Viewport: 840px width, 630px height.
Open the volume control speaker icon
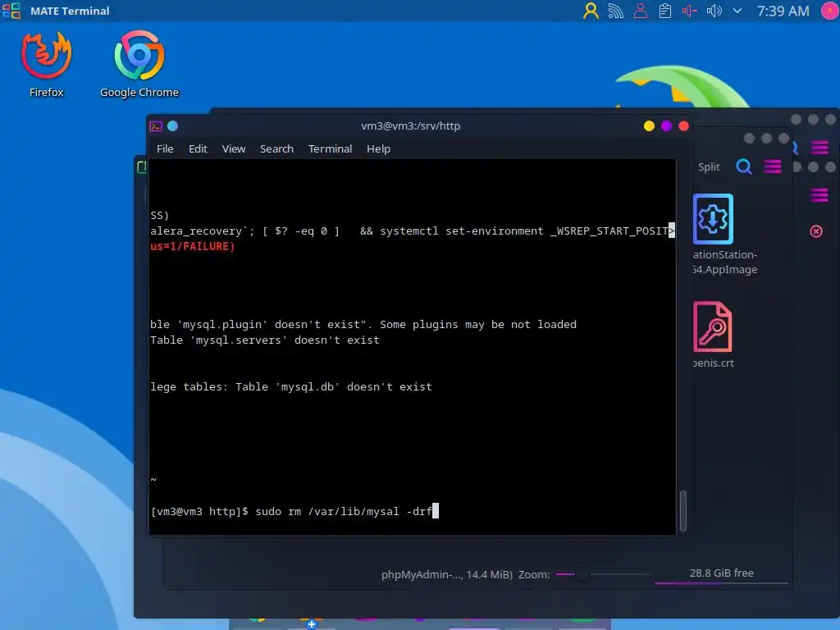714,11
